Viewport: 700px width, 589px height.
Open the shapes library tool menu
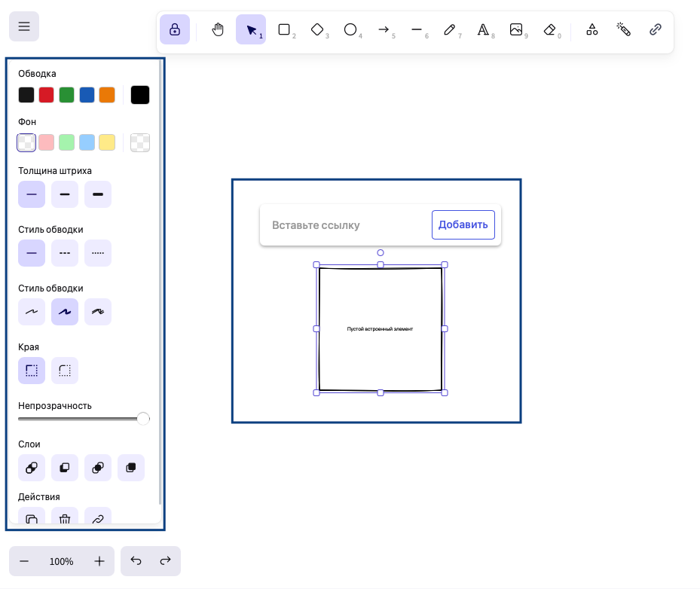click(x=592, y=29)
